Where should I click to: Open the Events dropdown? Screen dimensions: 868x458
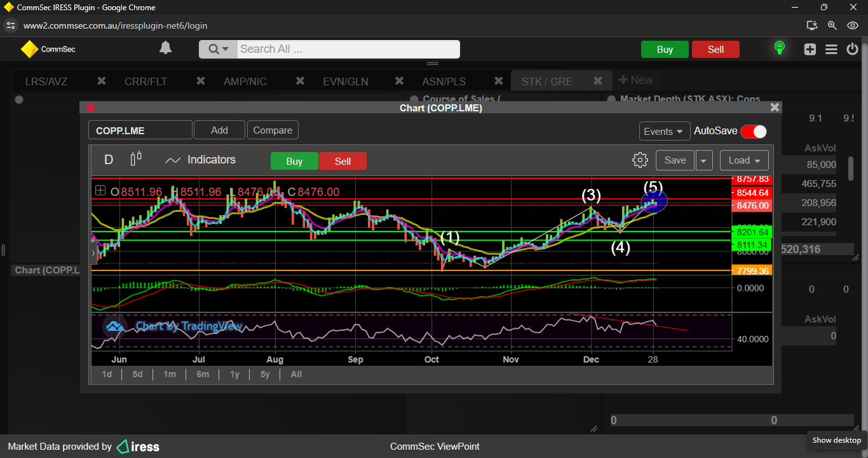point(664,131)
